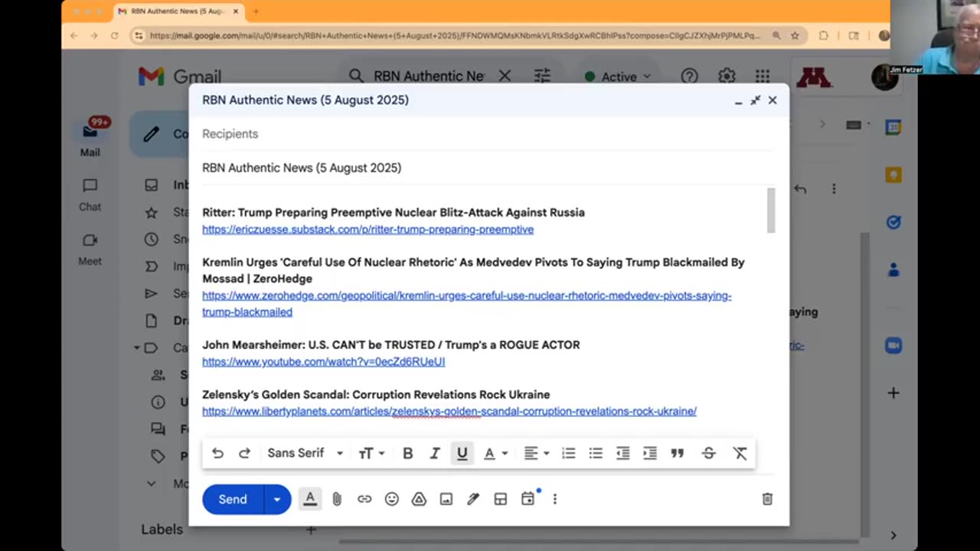Viewport: 980px width, 551px height.
Task: Insert files using Google Drive
Action: click(419, 499)
